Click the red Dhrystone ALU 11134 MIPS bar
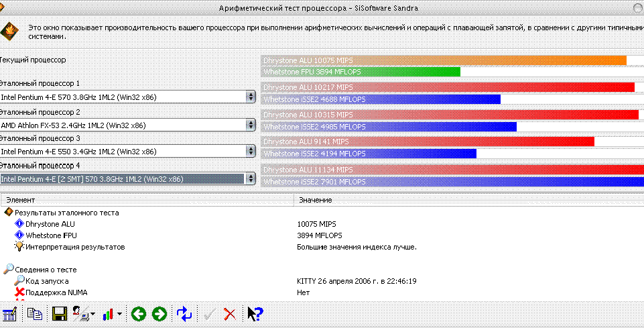 [452, 169]
